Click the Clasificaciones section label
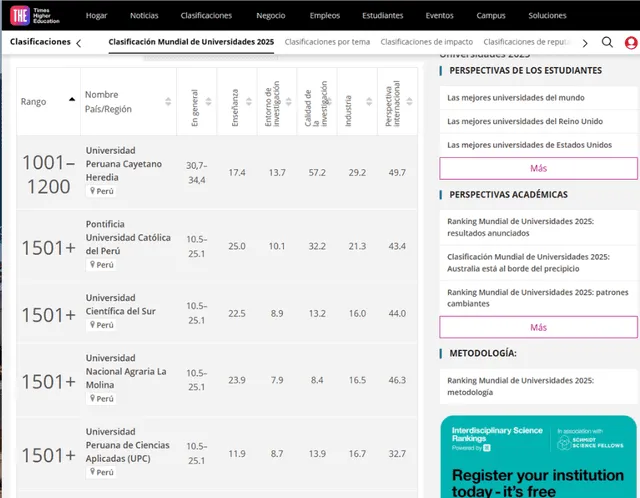Image resolution: width=640 pixels, height=498 pixels. point(40,42)
